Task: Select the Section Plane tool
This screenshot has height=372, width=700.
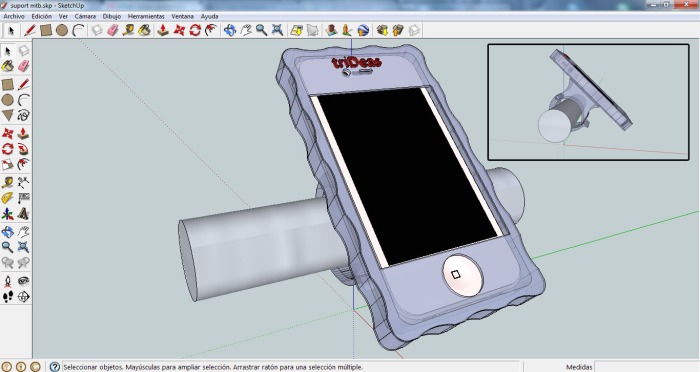Action: (x=23, y=297)
